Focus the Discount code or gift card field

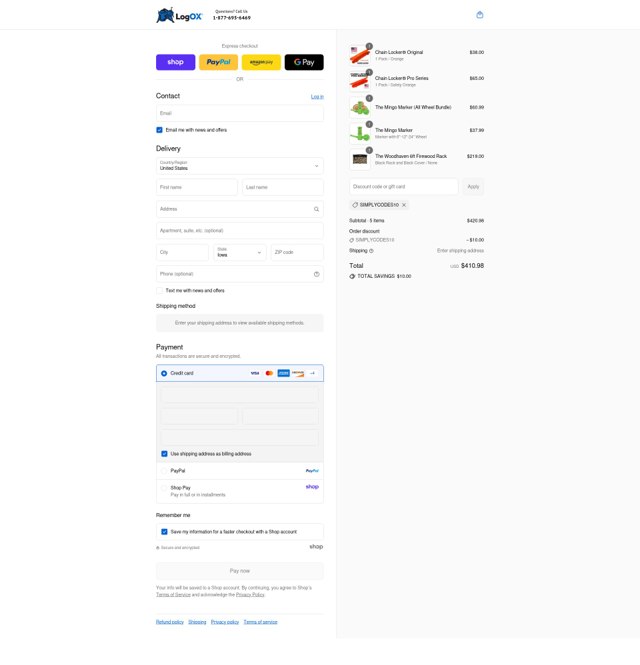pyautogui.click(x=403, y=187)
